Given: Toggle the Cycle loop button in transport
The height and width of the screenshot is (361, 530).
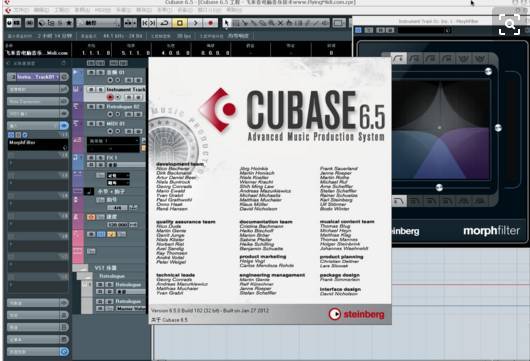Looking at the screenshot, I should pos(165,23).
